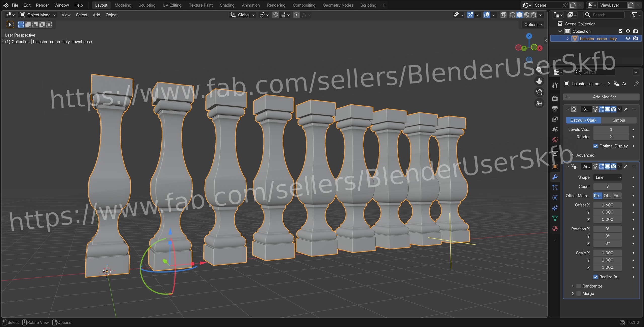
Task: Open the shading options dropdown arrow
Action: point(541,15)
